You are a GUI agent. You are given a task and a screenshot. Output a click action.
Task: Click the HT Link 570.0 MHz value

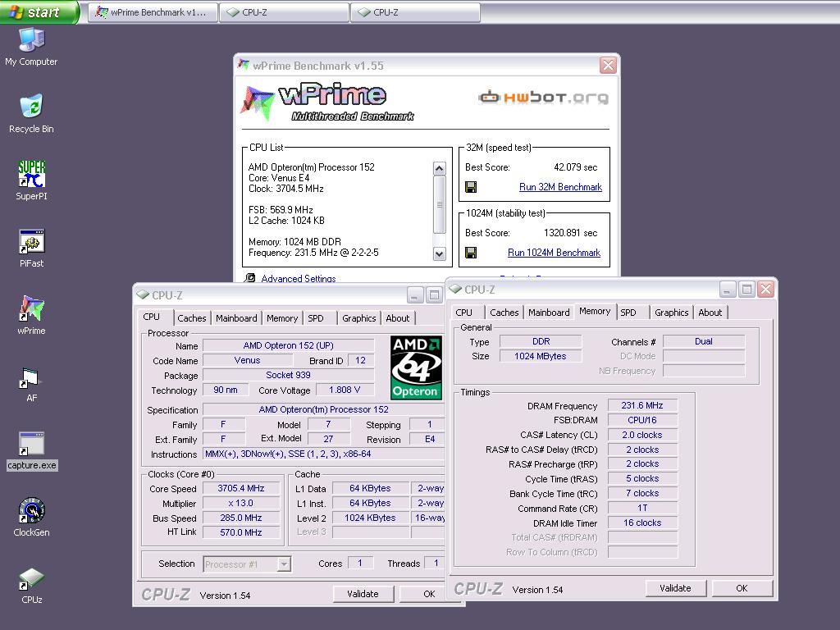[x=241, y=532]
